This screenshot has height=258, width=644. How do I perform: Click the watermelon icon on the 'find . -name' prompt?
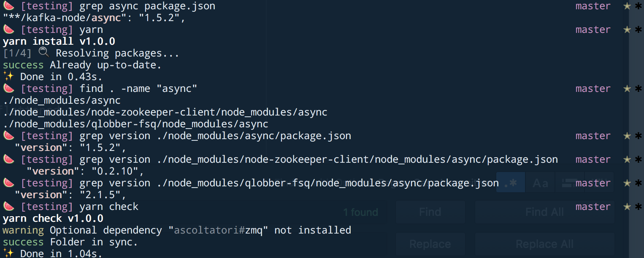9,89
